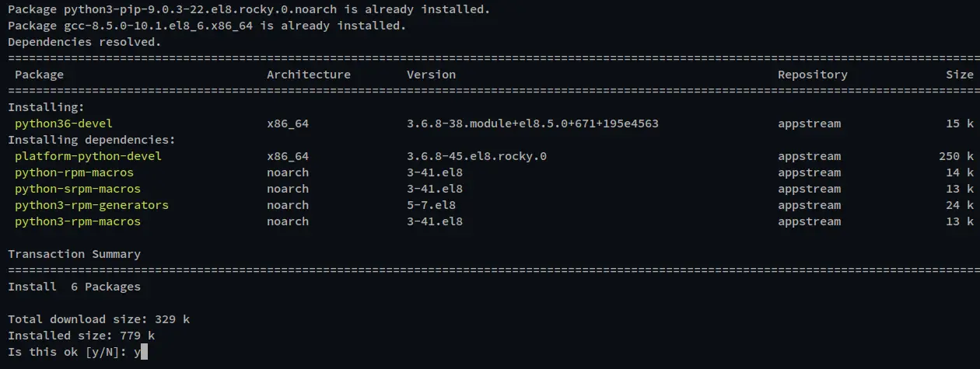The image size is (980, 369).
Task: Click the 'Installing dependencies:' section label
Action: click(x=92, y=140)
